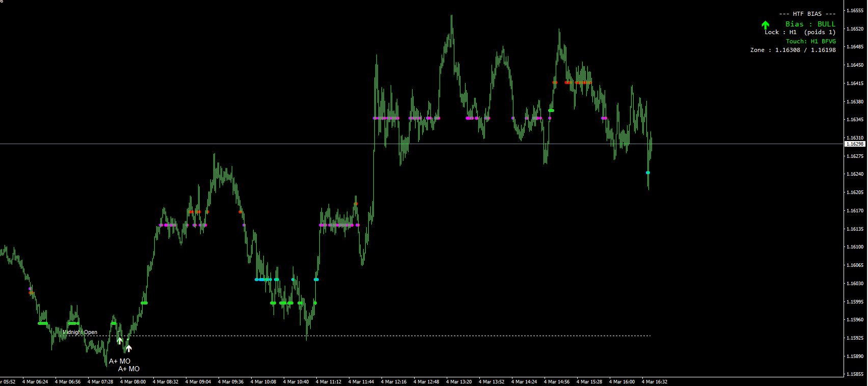This screenshot has height=386, width=868.
Task: Select the white arrow above first A+ MO
Action: coord(120,340)
